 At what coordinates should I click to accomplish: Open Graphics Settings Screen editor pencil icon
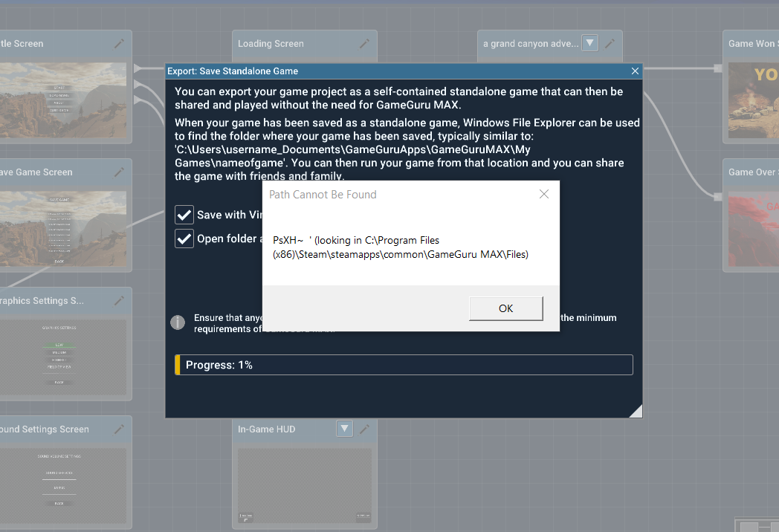pos(119,301)
